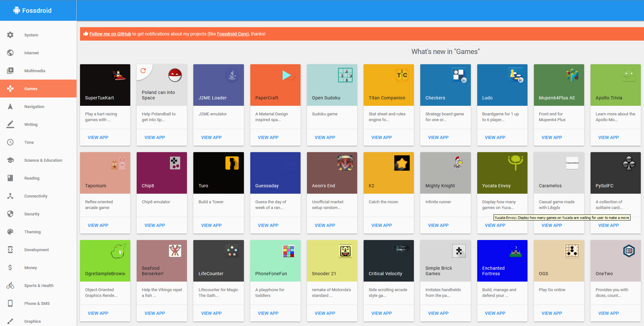Select the Multimedia category

coord(35,71)
